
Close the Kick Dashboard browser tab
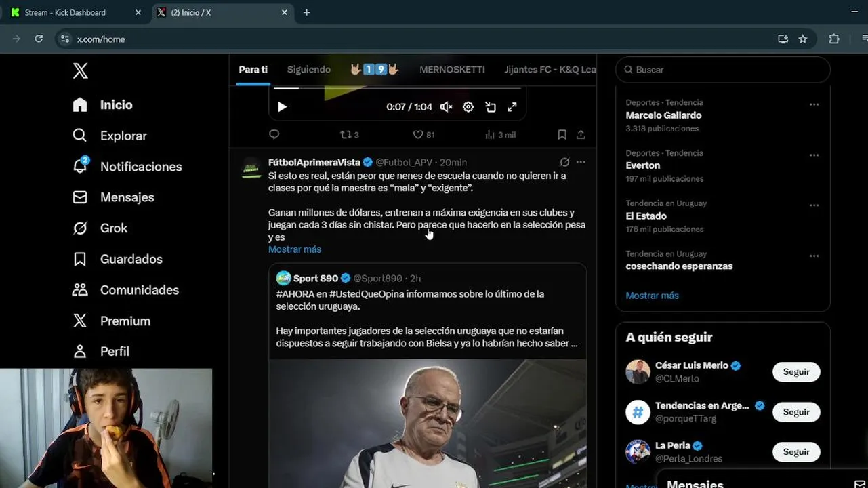(x=138, y=12)
